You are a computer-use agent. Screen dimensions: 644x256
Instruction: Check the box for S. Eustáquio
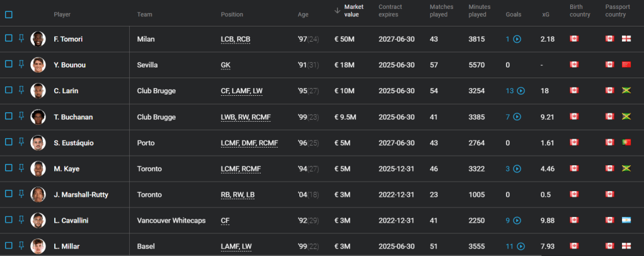(9, 143)
